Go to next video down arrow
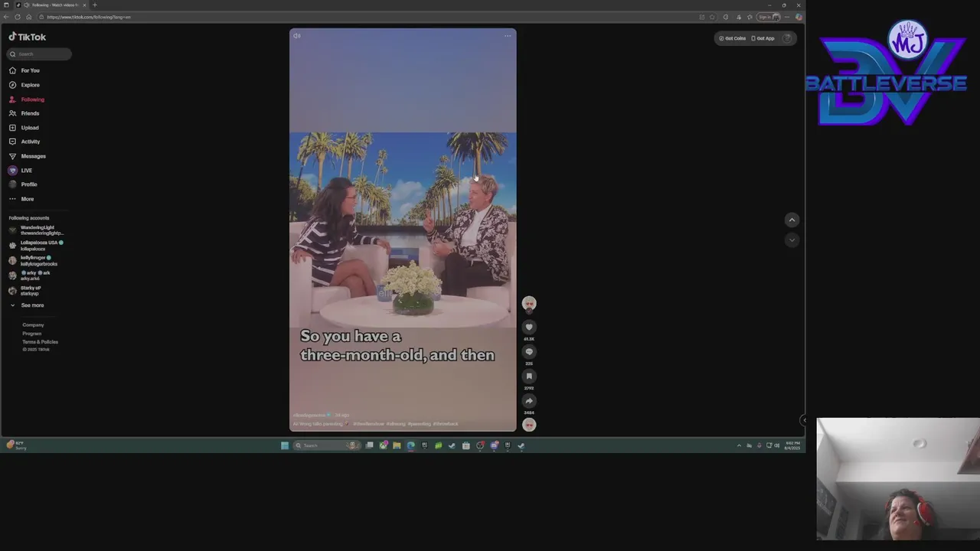 (x=792, y=240)
